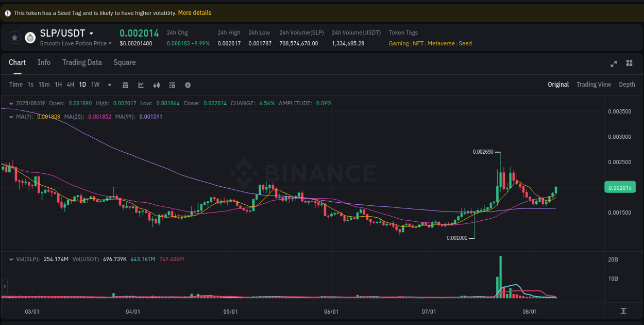Toggle the favorite star for SLP/USDT
This screenshot has height=325, width=644.
point(14,37)
